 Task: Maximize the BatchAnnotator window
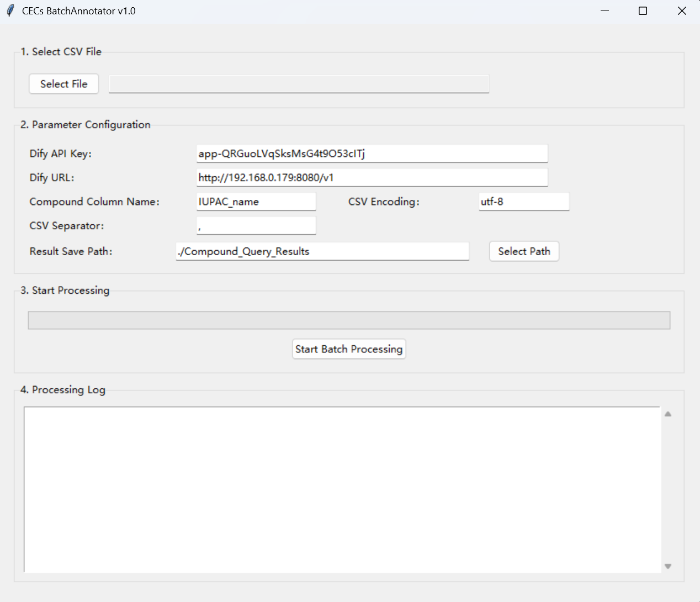(x=643, y=11)
